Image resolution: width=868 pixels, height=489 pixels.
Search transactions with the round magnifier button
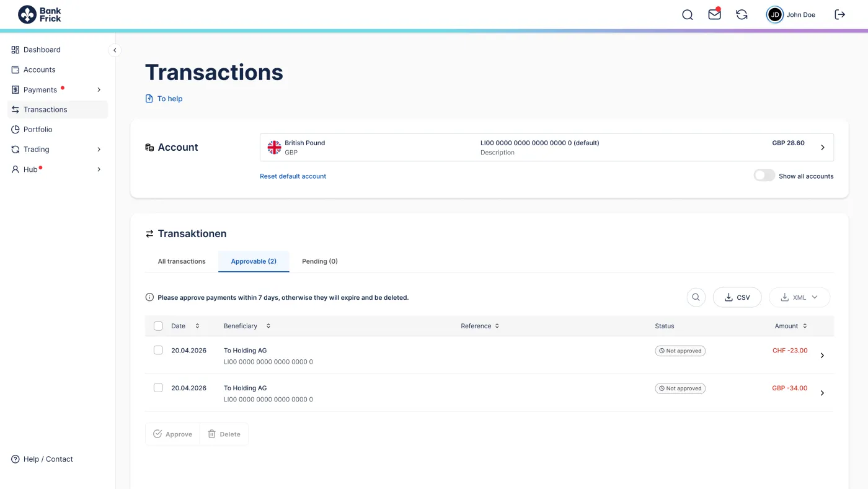coord(696,297)
